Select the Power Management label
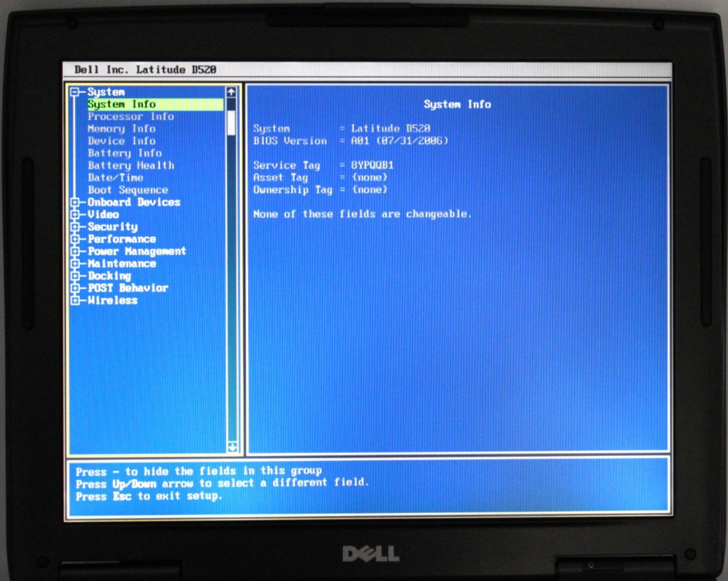Screen dimensions: 728x581 point(137,251)
